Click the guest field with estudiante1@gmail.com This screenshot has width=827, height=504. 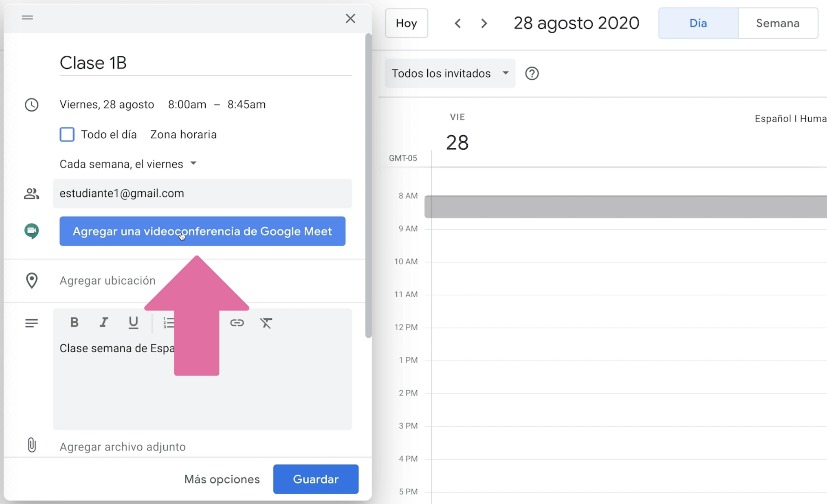[x=202, y=193]
